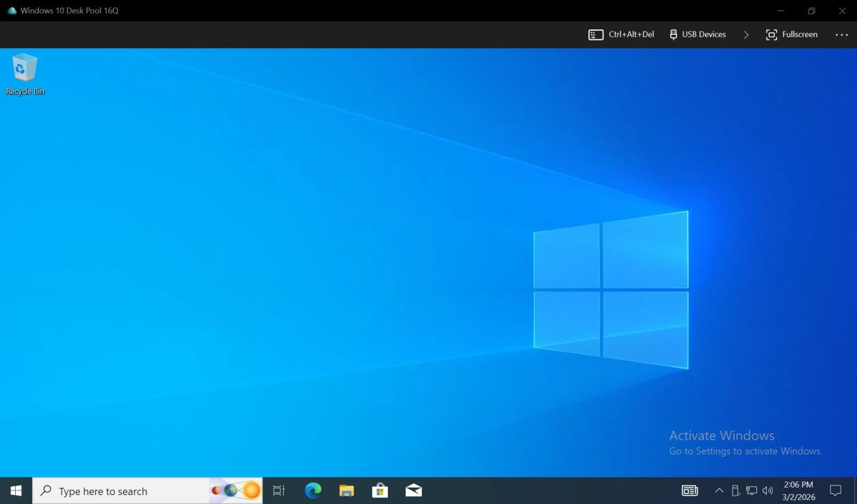This screenshot has height=504, width=857.
Task: Open the network tray icon
Action: pyautogui.click(x=752, y=490)
